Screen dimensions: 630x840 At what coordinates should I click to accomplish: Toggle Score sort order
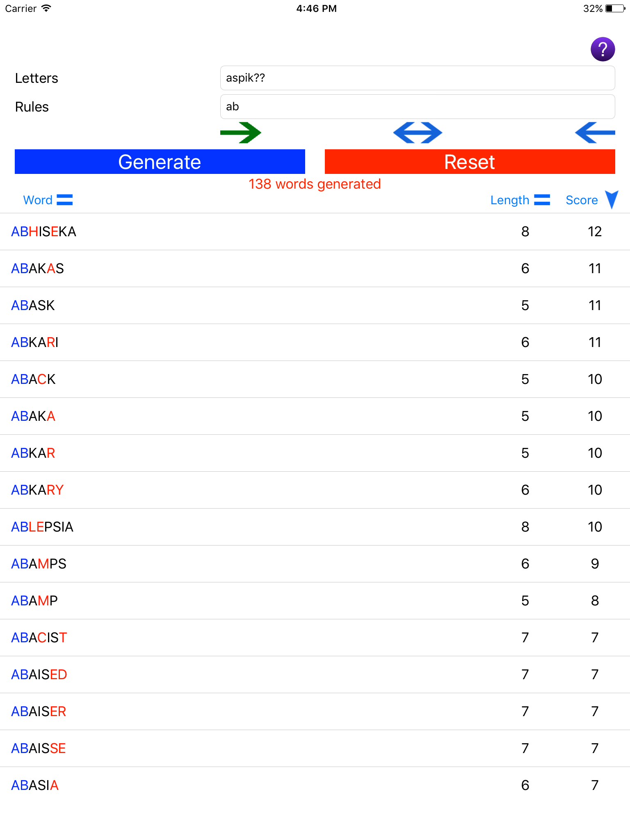[x=582, y=200]
